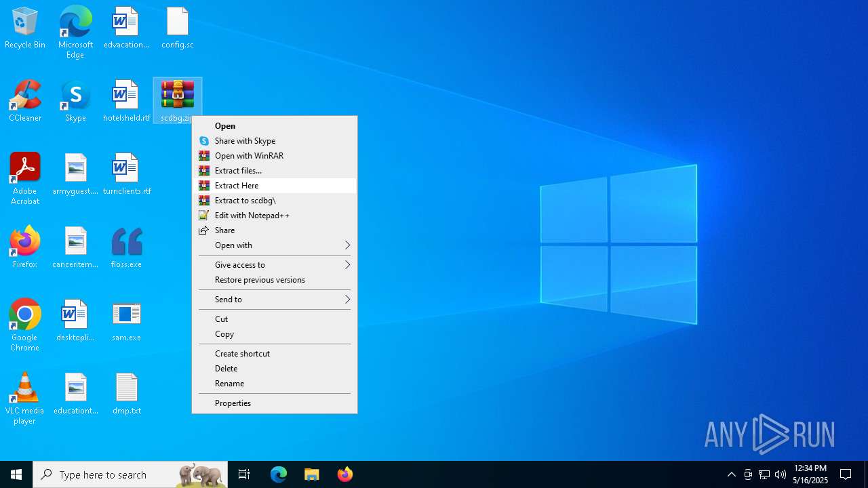Viewport: 868px width, 488px height.
Task: Open the taskbar clock and date
Action: pyautogui.click(x=810, y=474)
